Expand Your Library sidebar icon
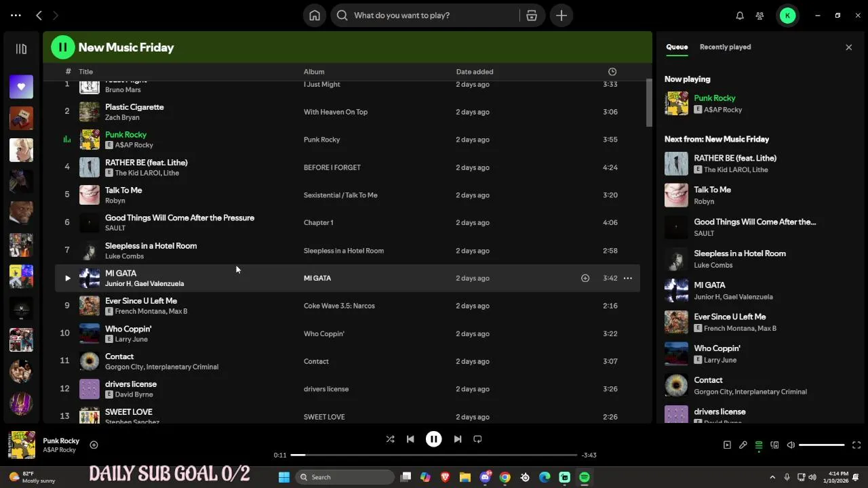The image size is (868, 488). tap(21, 49)
